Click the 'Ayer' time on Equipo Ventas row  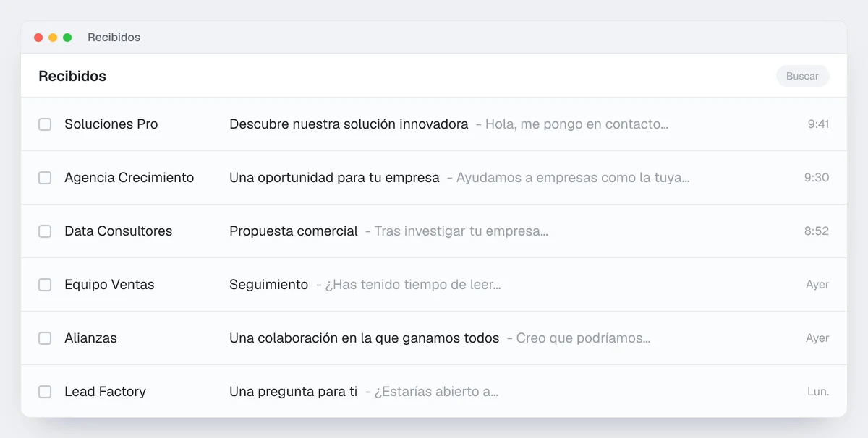pos(817,285)
